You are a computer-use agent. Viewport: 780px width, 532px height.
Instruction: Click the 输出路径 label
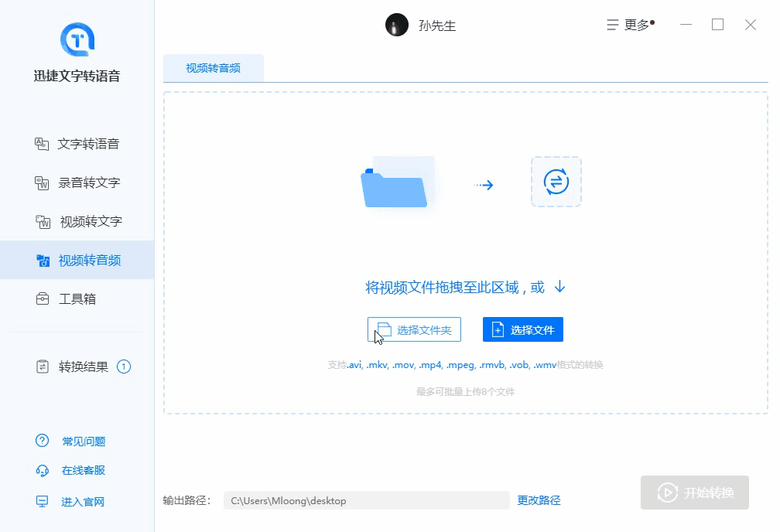click(x=186, y=500)
